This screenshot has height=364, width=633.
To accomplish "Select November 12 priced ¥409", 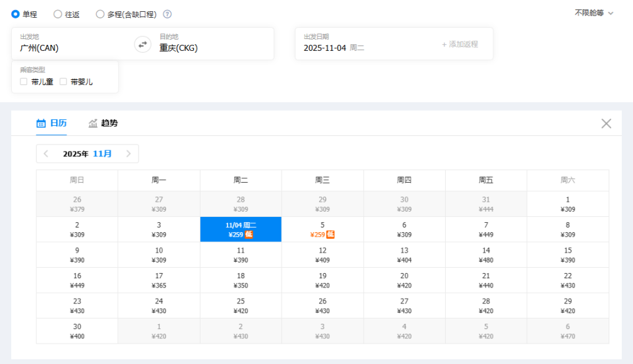I will 322,255.
